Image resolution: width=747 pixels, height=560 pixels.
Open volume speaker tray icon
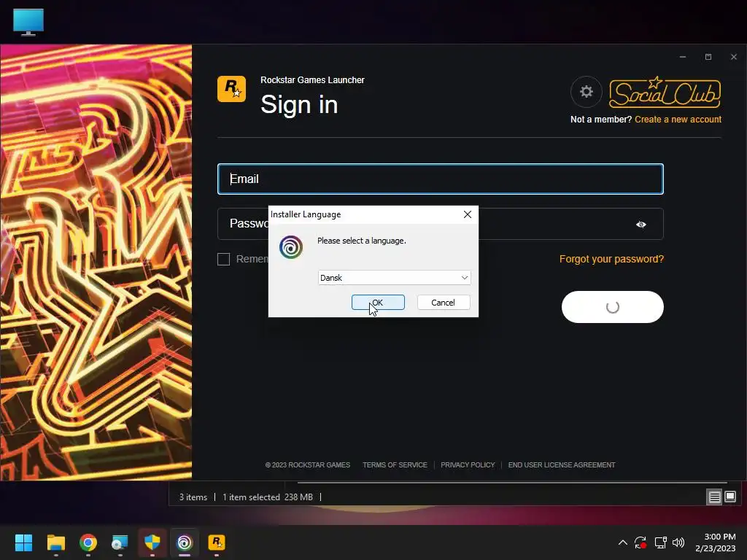tap(678, 542)
